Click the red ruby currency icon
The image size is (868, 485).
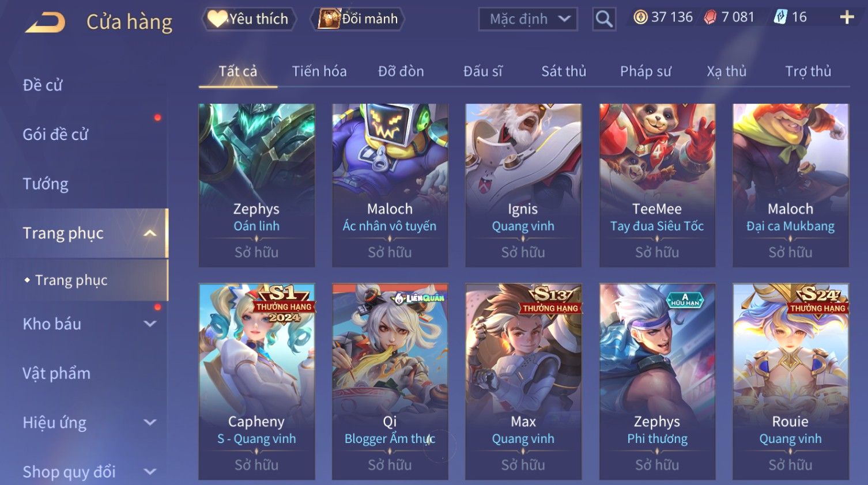coord(710,17)
